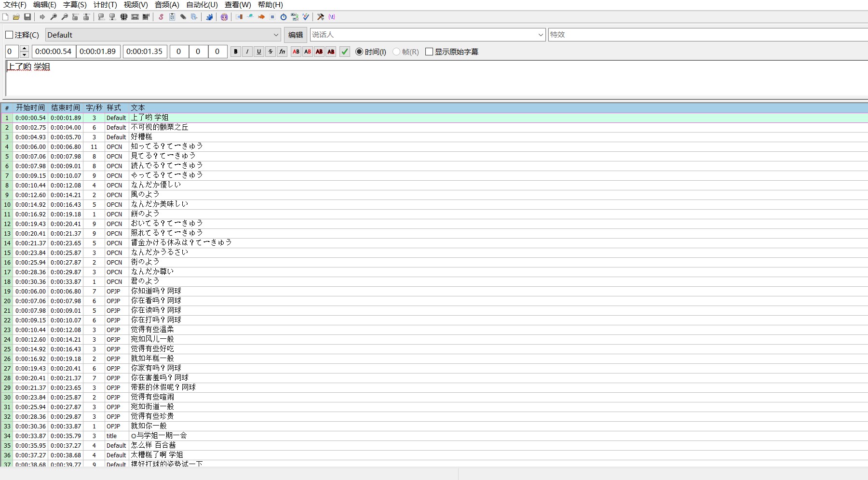The image size is (868, 480).
Task: Toggle strikeout S formatting button
Action: point(271,52)
